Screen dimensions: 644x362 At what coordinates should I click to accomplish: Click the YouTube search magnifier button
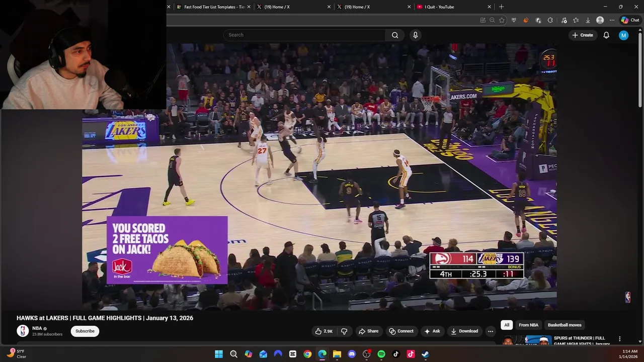click(x=395, y=35)
